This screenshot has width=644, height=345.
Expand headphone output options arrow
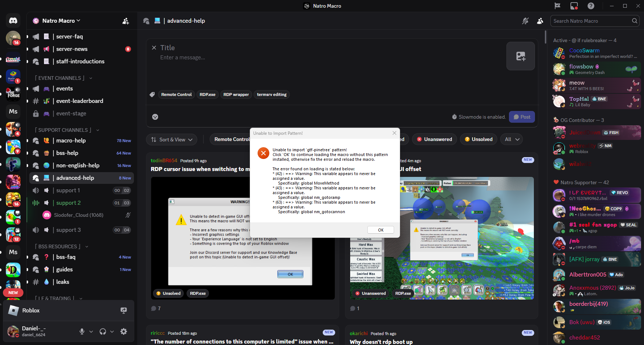pos(112,331)
